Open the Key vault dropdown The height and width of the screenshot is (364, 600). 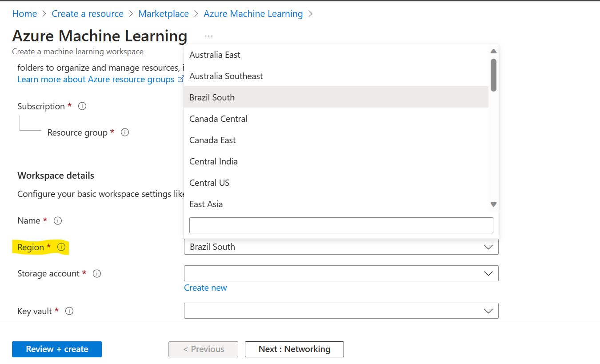tap(341, 311)
